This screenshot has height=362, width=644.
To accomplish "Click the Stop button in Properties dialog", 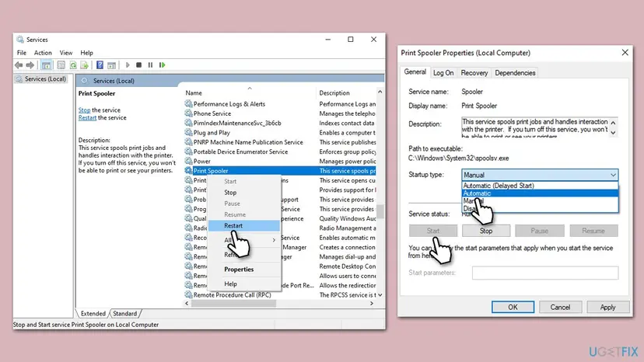I will [486, 231].
